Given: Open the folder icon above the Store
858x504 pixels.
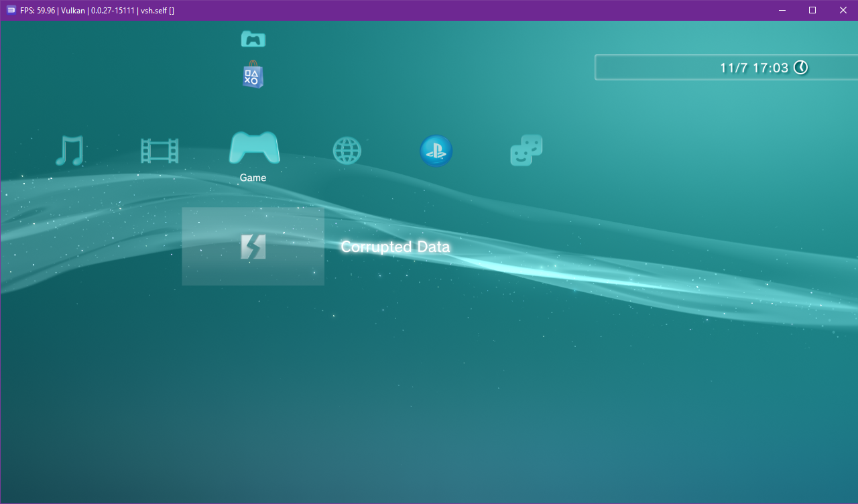Looking at the screenshot, I should tap(253, 38).
